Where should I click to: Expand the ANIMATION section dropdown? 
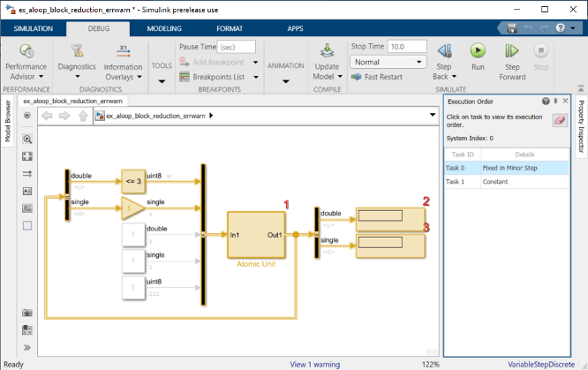(285, 81)
